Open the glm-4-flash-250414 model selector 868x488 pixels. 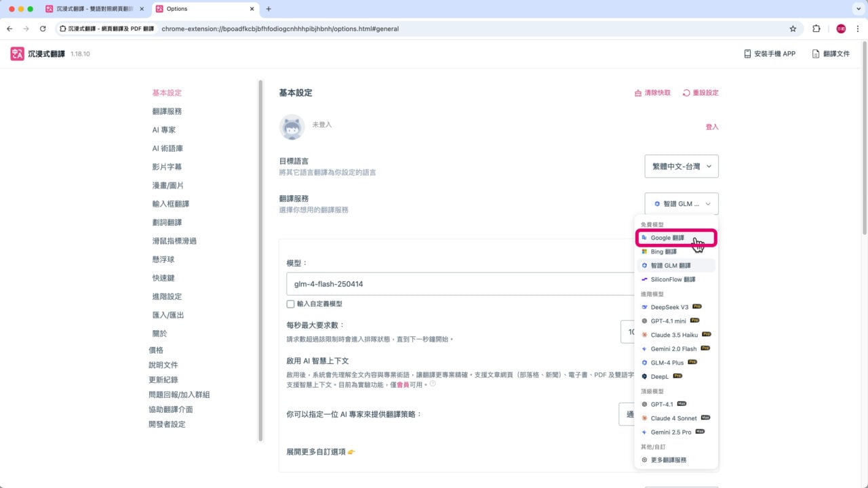coord(460,284)
